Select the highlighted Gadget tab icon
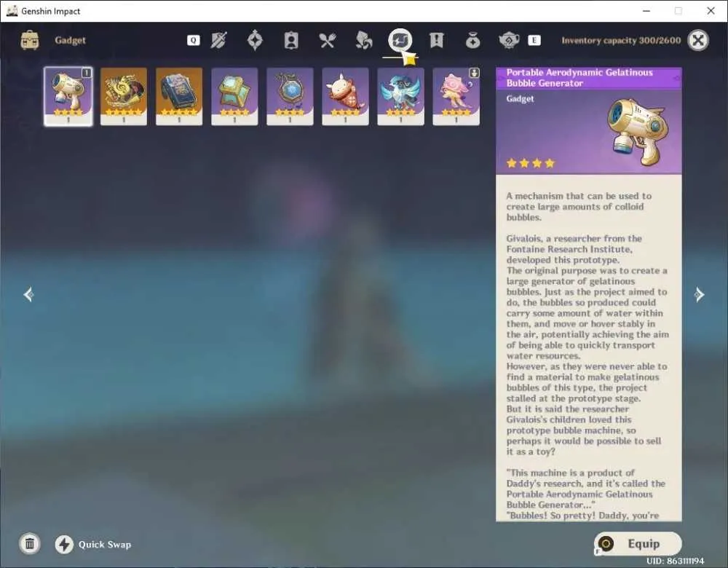The width and height of the screenshot is (728, 568). coord(400,40)
